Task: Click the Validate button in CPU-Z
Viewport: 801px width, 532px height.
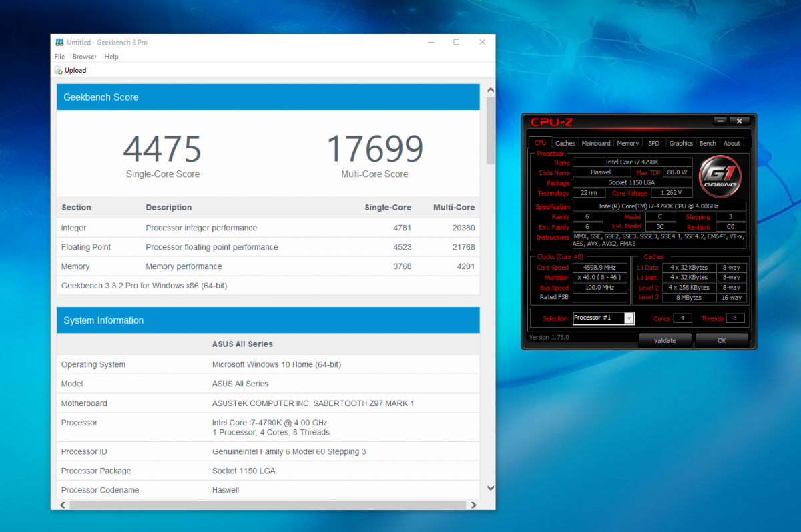Action: (665, 340)
